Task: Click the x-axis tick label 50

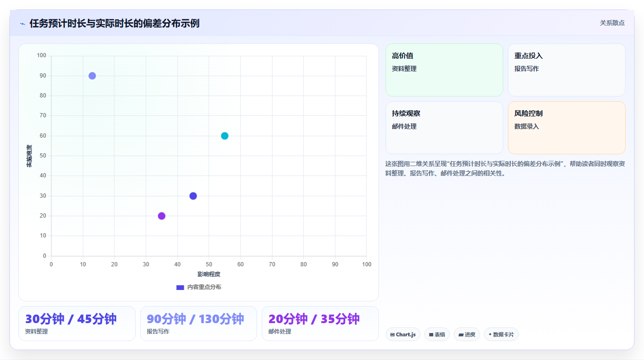Action: pos(209,264)
